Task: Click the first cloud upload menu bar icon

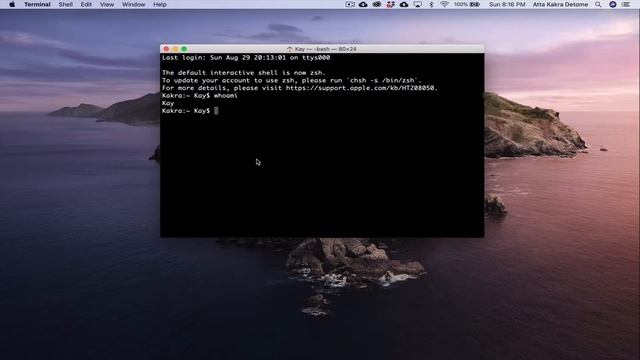Action: click(x=363, y=4)
